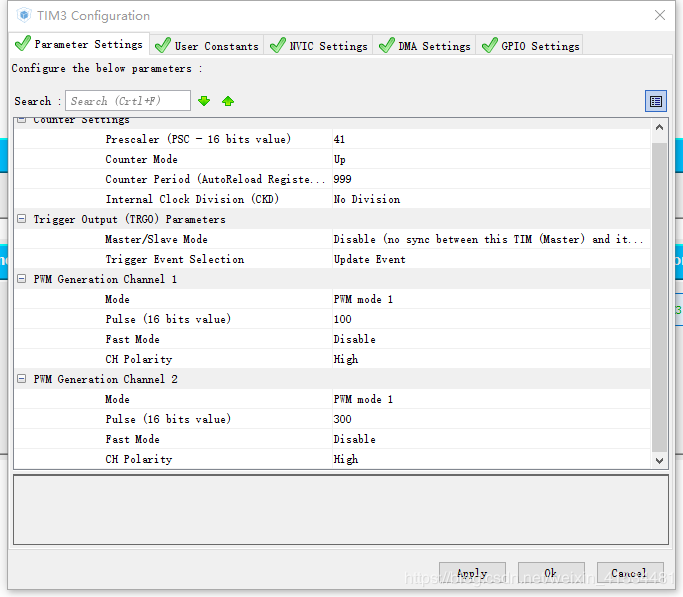Open Channel 1 Mode PWM mode 1 value
The height and width of the screenshot is (597, 683).
tap(491, 300)
